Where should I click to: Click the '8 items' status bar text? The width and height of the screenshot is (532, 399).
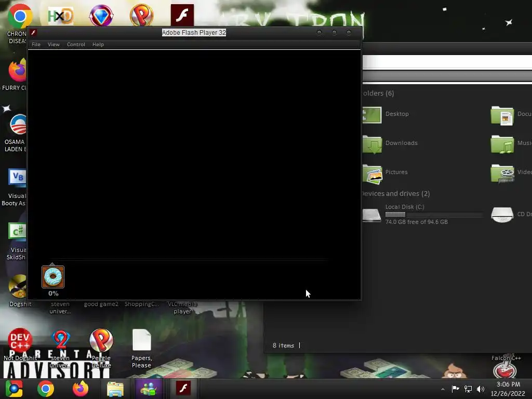pyautogui.click(x=283, y=345)
